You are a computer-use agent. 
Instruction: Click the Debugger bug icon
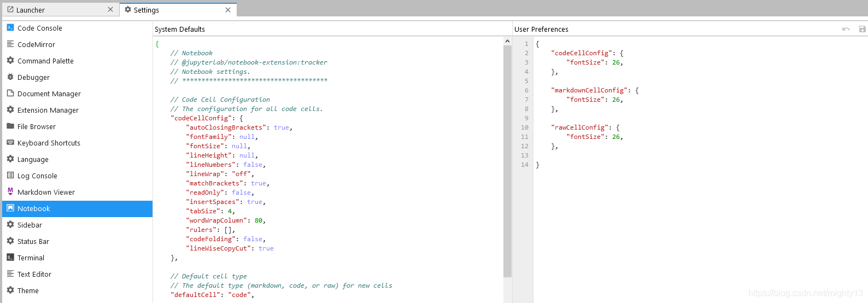(x=10, y=77)
